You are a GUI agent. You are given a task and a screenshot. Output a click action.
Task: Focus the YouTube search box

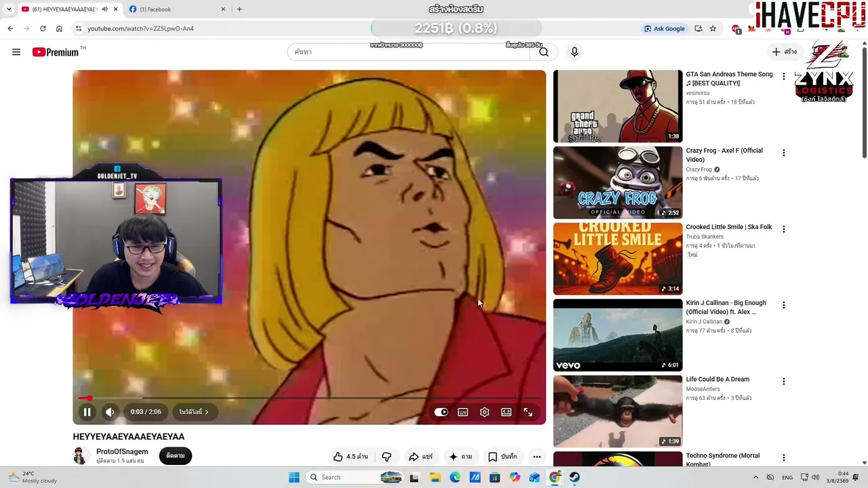tap(409, 52)
